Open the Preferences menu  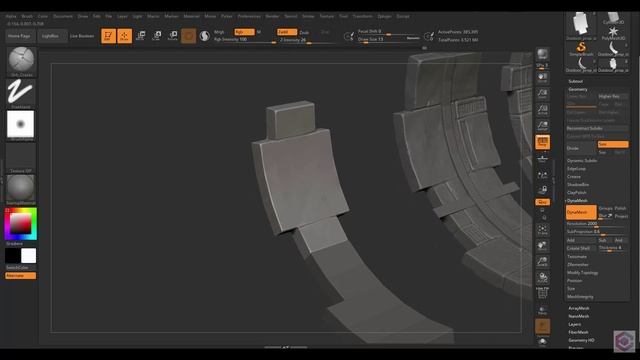point(249,16)
